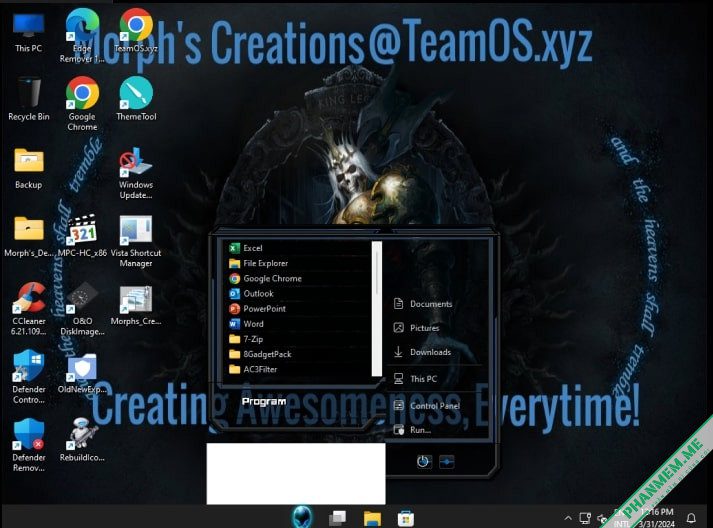
Task: Open Morph's_De... folder on desktop
Action: point(28,236)
